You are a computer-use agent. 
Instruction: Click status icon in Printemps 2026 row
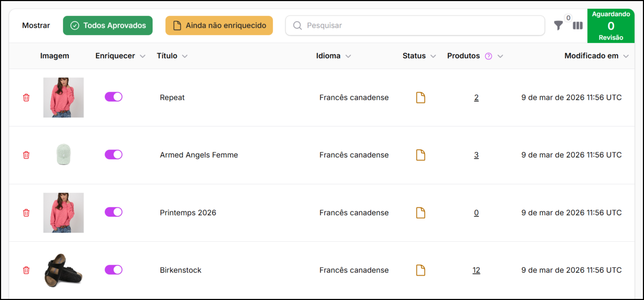tap(421, 213)
